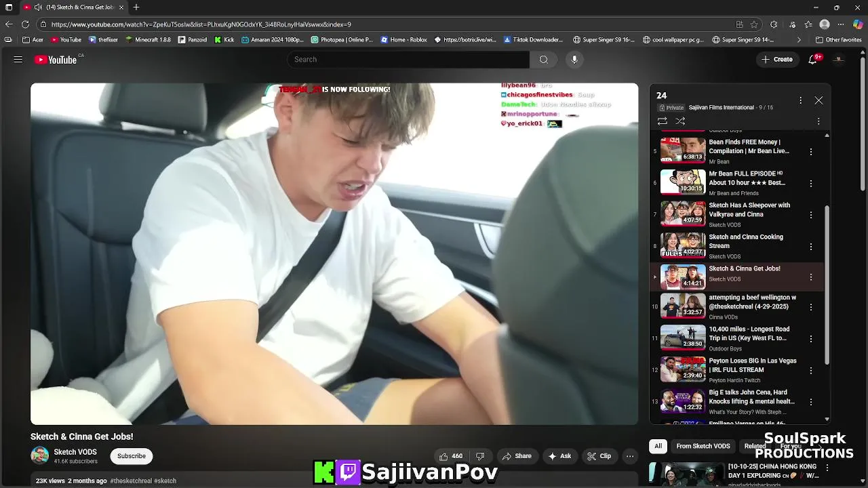Open the China Hong Kong Day 1 recommended video

tap(773, 471)
